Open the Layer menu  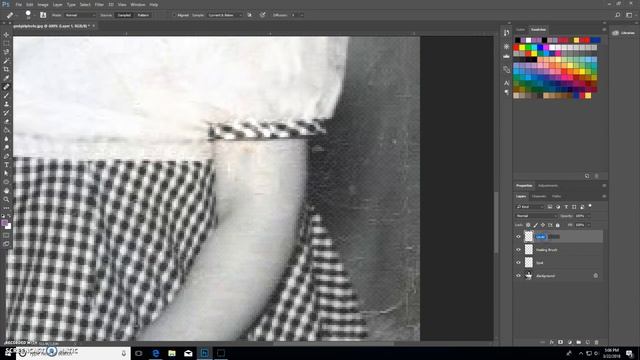point(58,4)
